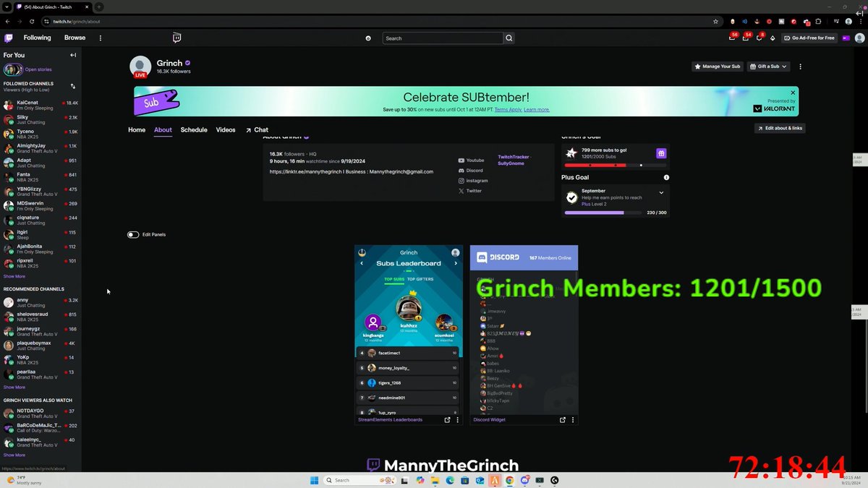Show More under Grinch viewers also watch
This screenshot has width=868, height=488.
pos(14,455)
